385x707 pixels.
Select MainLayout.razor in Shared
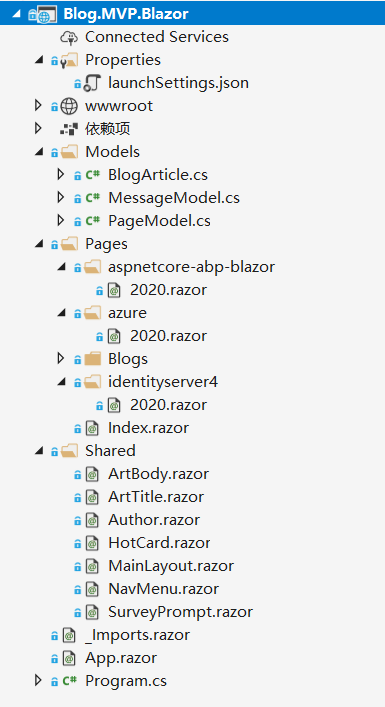click(171, 566)
